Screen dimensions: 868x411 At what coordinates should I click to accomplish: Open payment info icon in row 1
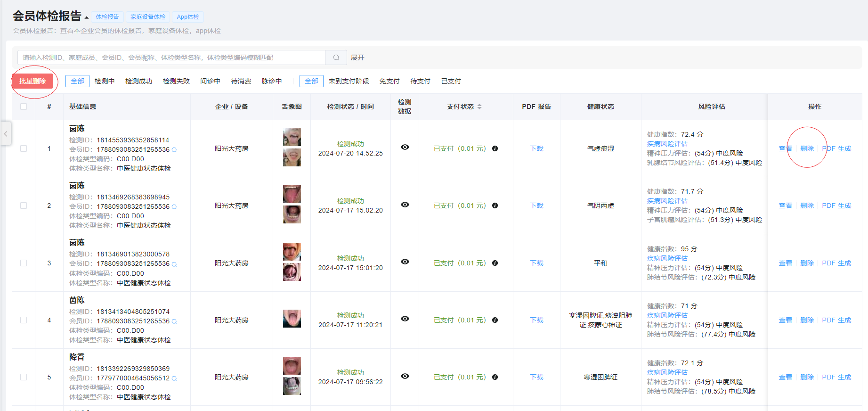point(495,148)
